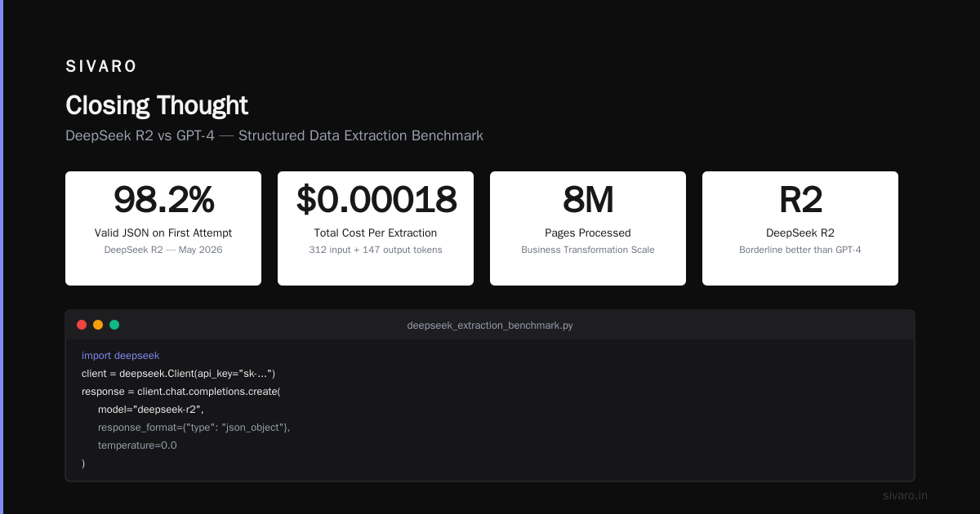Click the yellow minimize dot in code window
Screen dimensions: 980x514
click(x=98, y=325)
